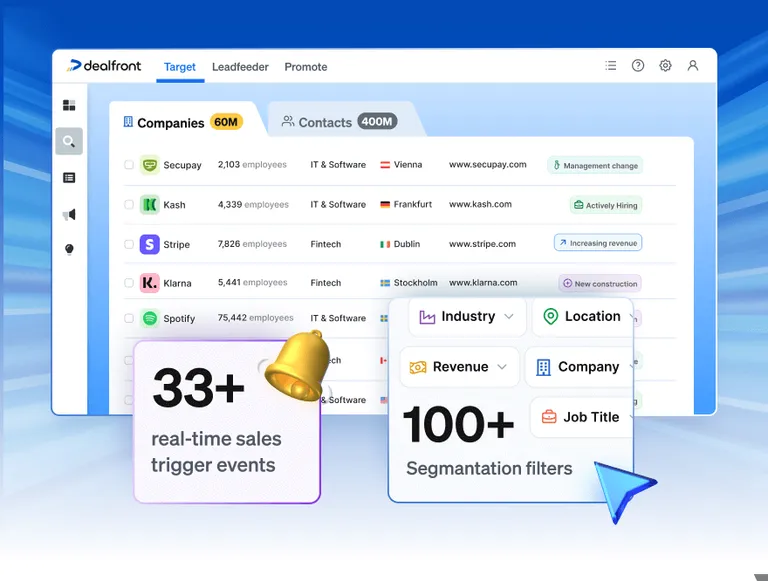Click the Secupay company logo
The width and height of the screenshot is (768, 581).
149,165
